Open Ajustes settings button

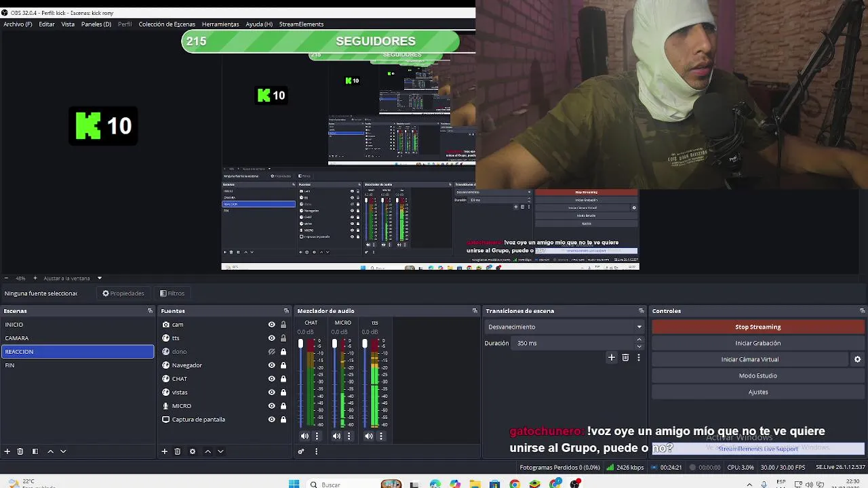pyautogui.click(x=757, y=392)
